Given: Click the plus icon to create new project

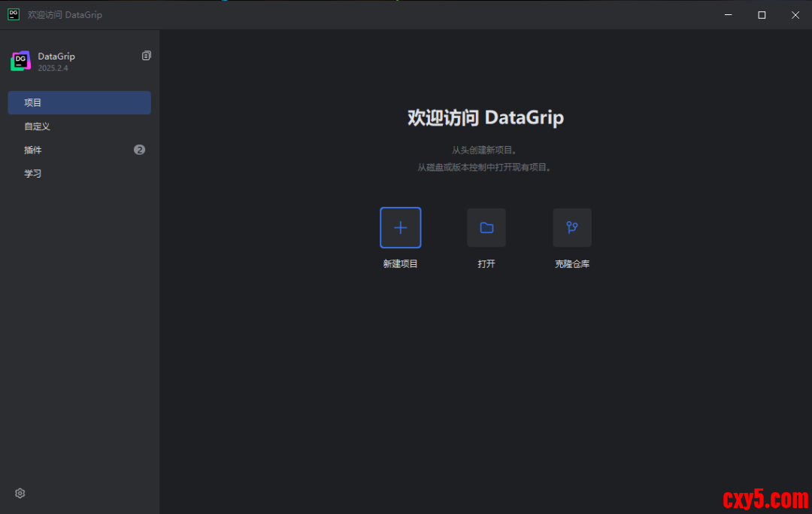Looking at the screenshot, I should tap(400, 227).
